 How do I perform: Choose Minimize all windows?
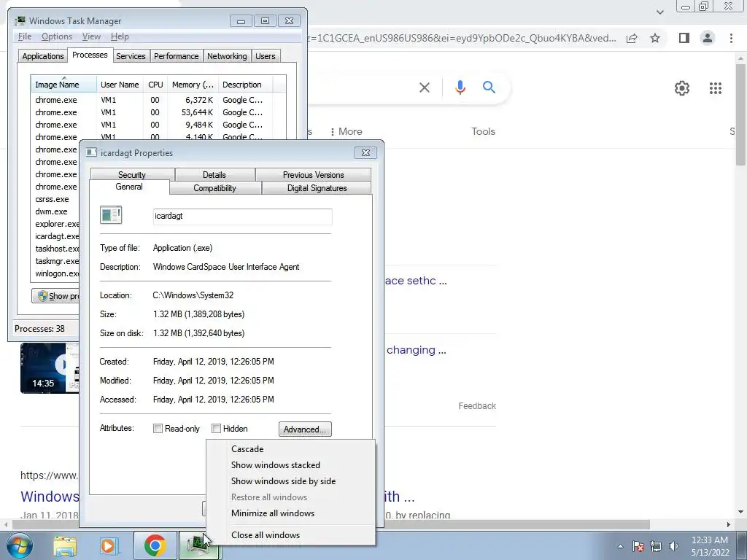tap(290, 513)
